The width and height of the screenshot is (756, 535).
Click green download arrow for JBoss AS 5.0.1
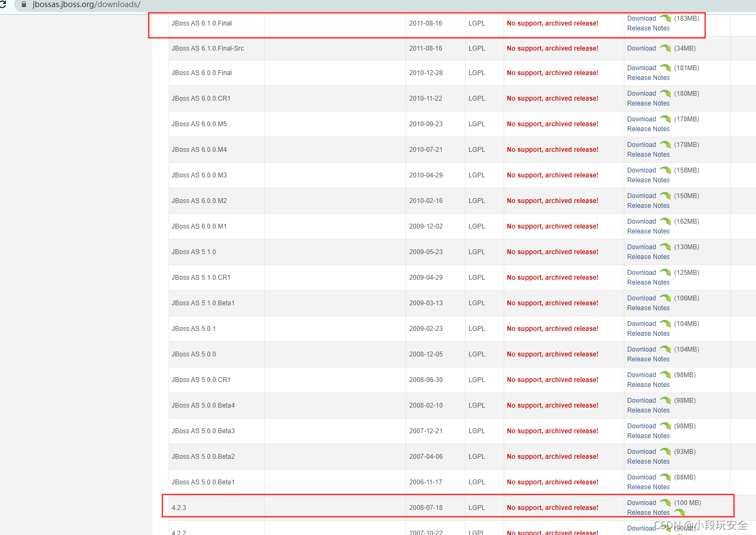(x=665, y=324)
